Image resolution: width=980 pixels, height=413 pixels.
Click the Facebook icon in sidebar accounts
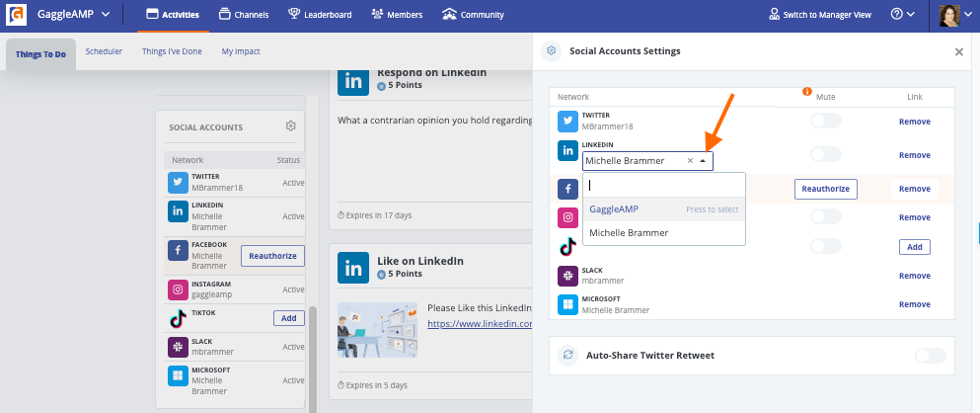pyautogui.click(x=178, y=251)
